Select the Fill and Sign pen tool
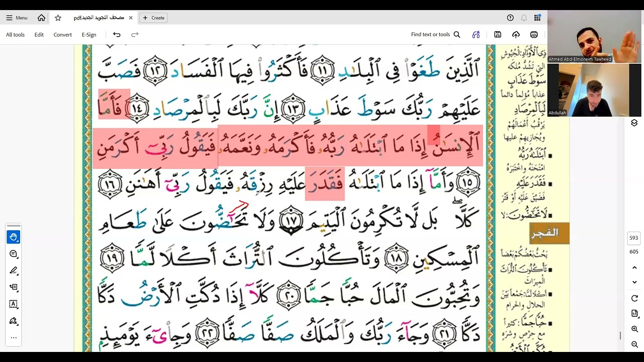 (x=14, y=321)
